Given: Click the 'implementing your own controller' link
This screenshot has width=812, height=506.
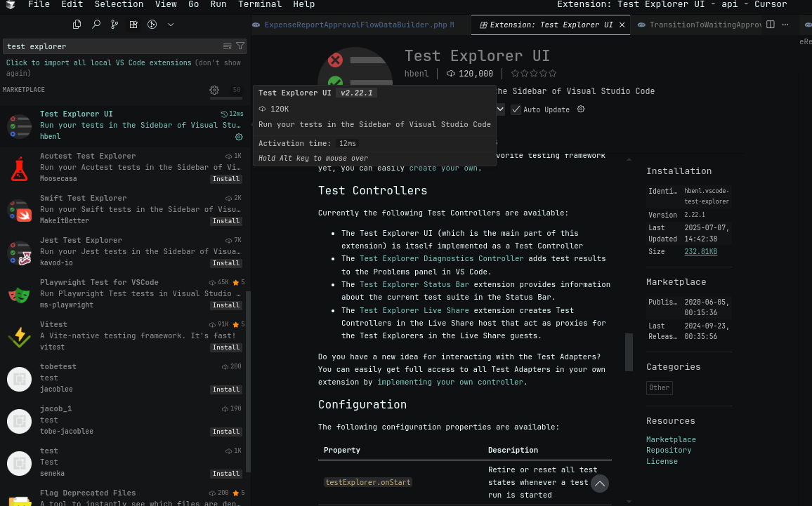Looking at the screenshot, I should pyautogui.click(x=450, y=382).
